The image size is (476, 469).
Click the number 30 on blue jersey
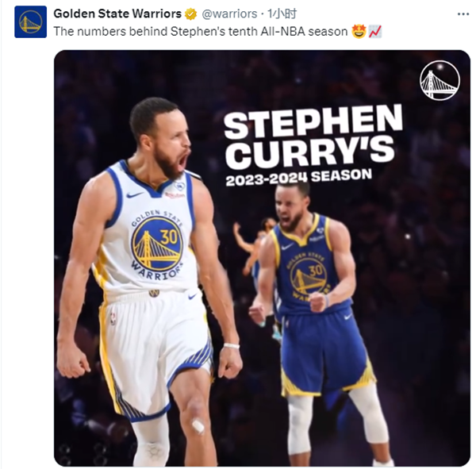tap(316, 271)
